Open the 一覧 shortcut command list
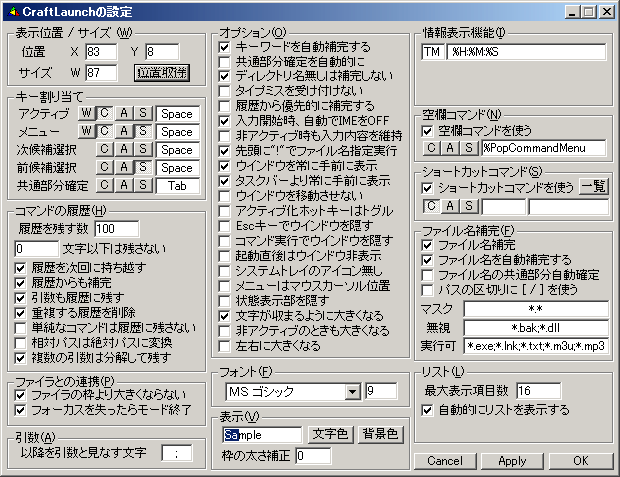The height and width of the screenshot is (477, 620). point(594,187)
